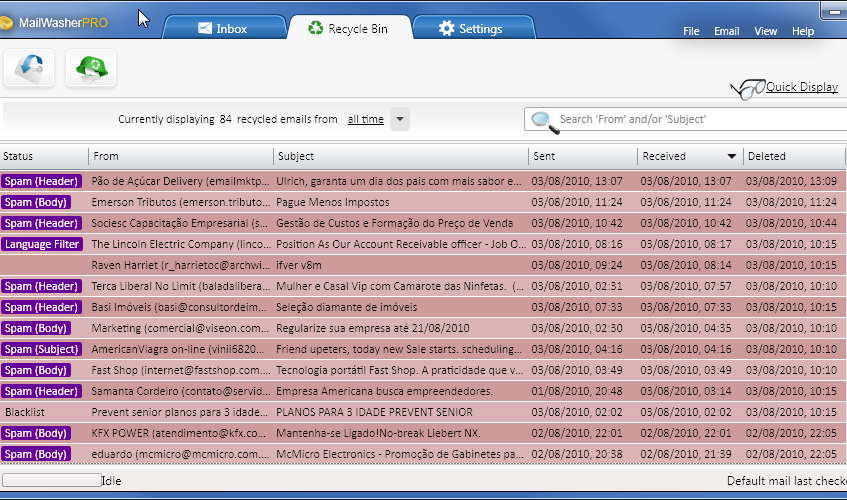Select the Fast Shop email row
Image resolution: width=847 pixels, height=500 pixels.
422,370
